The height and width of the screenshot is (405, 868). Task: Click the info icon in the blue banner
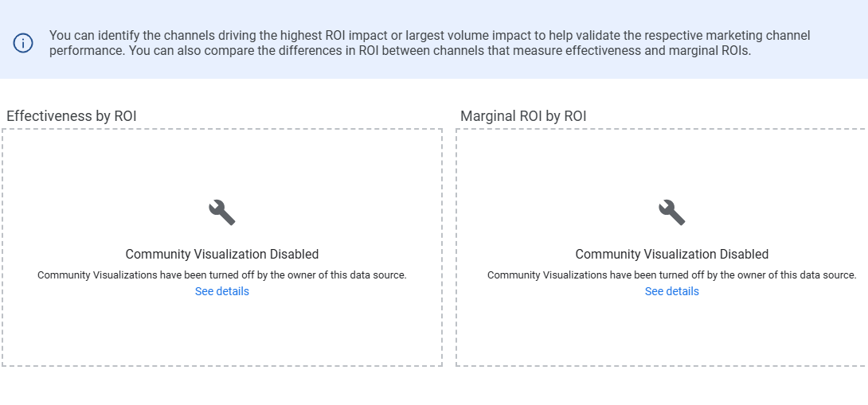tap(23, 43)
